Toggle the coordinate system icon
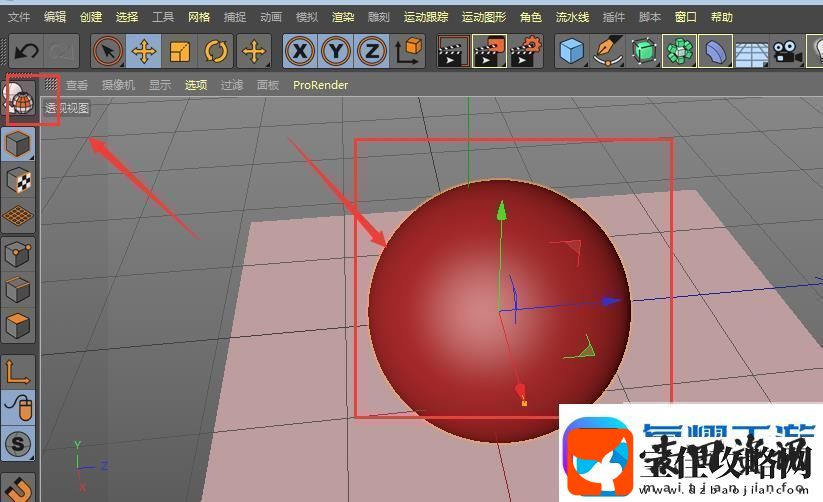 pos(408,51)
